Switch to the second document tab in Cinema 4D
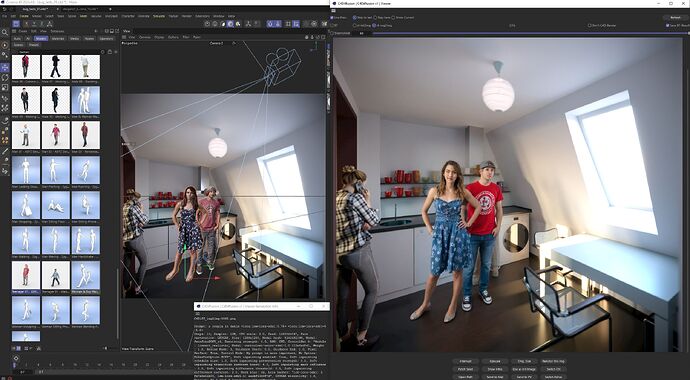The width and height of the screenshot is (690, 380). pos(80,9)
